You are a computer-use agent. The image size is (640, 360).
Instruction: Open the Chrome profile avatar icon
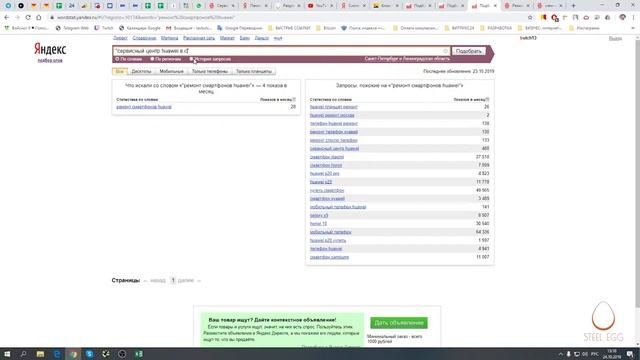click(622, 18)
